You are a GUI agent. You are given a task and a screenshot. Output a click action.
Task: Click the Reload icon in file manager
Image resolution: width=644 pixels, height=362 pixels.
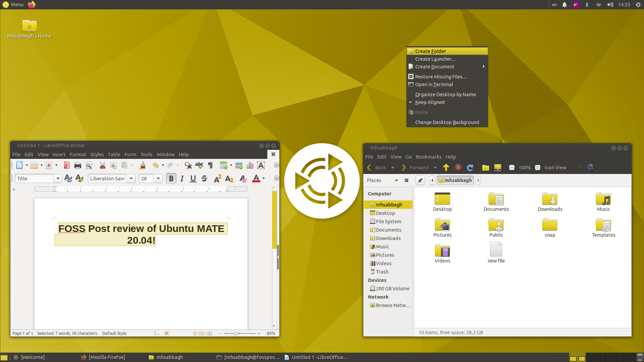[470, 168]
